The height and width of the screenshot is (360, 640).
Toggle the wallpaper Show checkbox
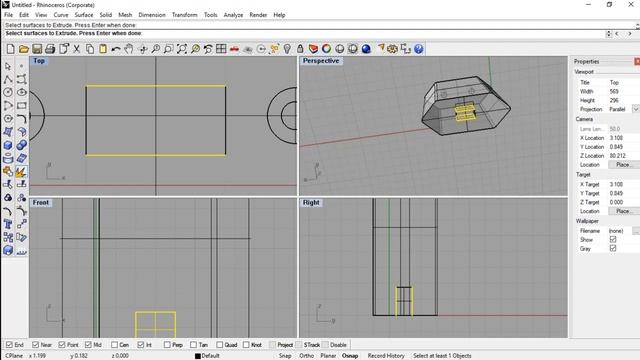click(613, 240)
